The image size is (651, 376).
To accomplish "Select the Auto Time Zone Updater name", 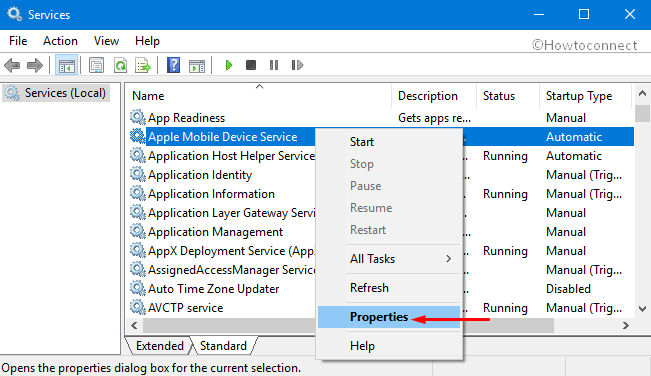I will point(213,288).
